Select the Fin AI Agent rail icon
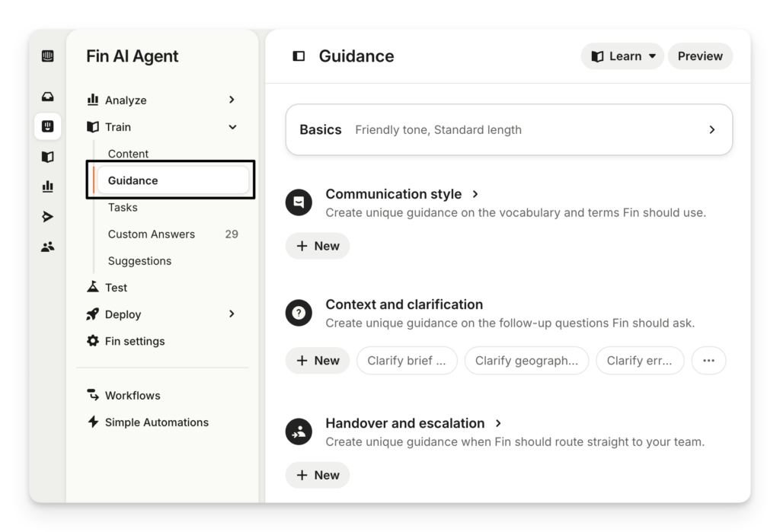 [x=48, y=126]
